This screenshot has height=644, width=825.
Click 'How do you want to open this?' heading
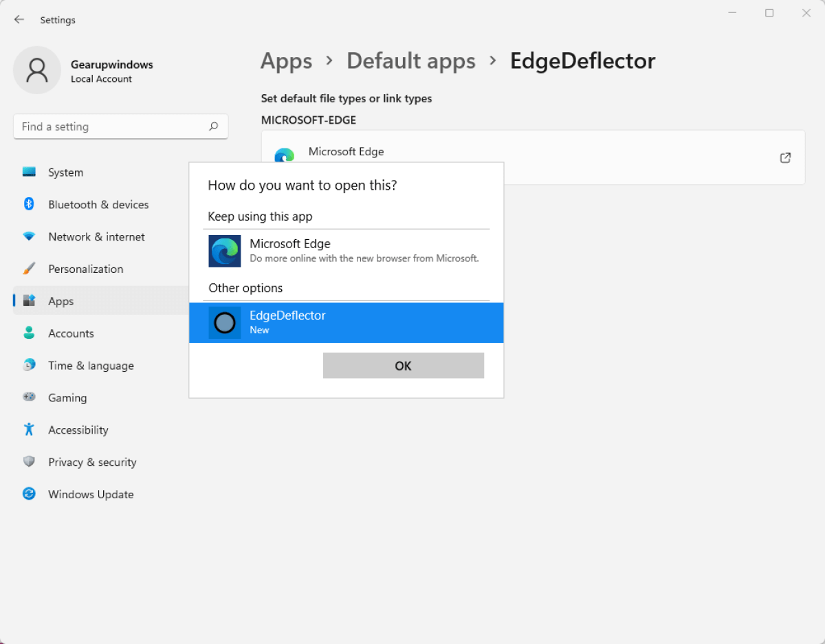(302, 186)
